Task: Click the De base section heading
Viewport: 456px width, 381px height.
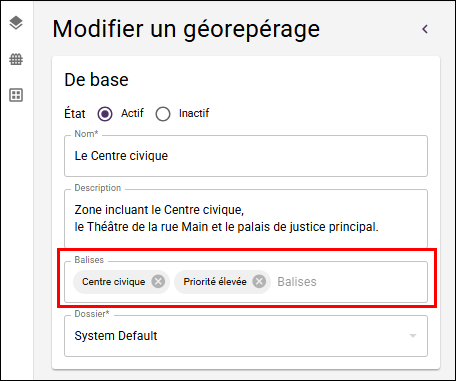Action: pos(96,80)
